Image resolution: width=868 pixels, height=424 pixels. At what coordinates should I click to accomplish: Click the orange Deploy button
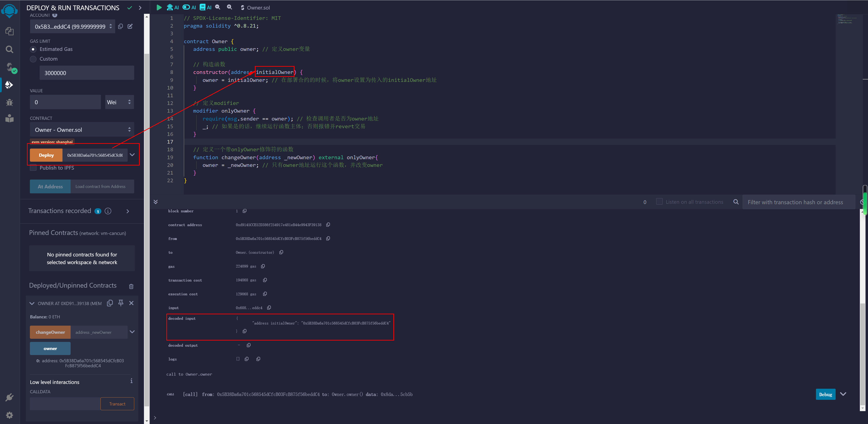pyautogui.click(x=46, y=155)
